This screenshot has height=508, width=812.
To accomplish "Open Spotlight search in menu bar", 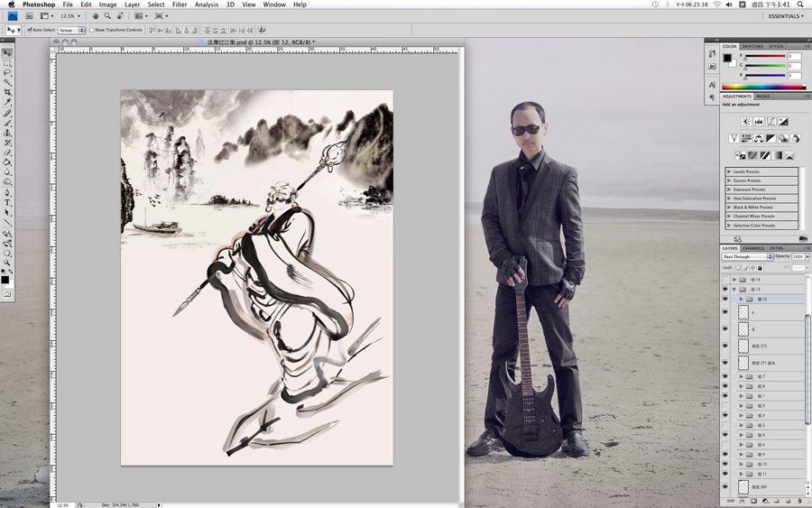I will pos(800,5).
